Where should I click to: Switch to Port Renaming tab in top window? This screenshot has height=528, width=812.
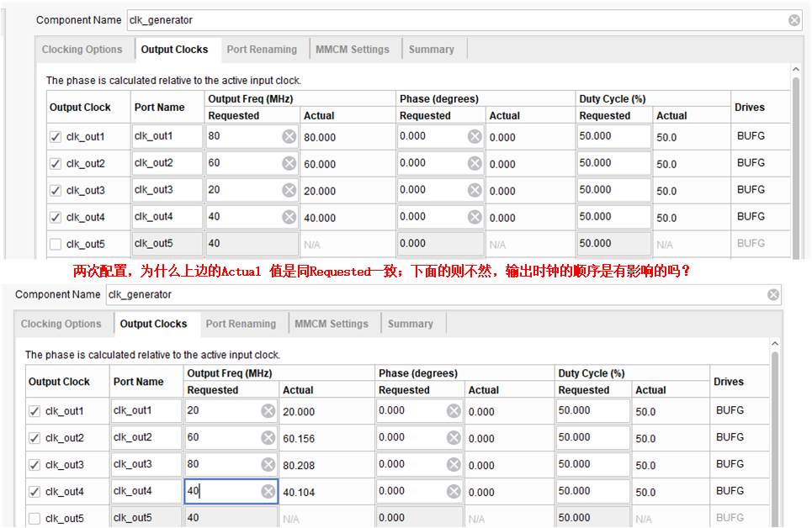(262, 50)
